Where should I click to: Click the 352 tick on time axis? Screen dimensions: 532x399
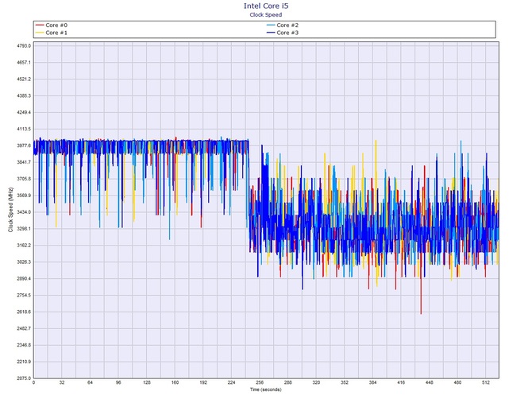click(x=345, y=382)
